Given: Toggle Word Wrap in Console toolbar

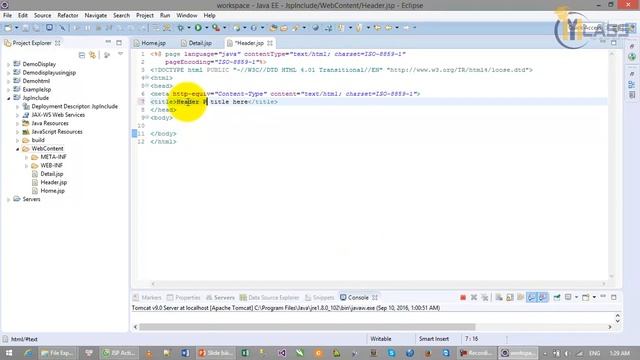Looking at the screenshot, I should coord(520,297).
